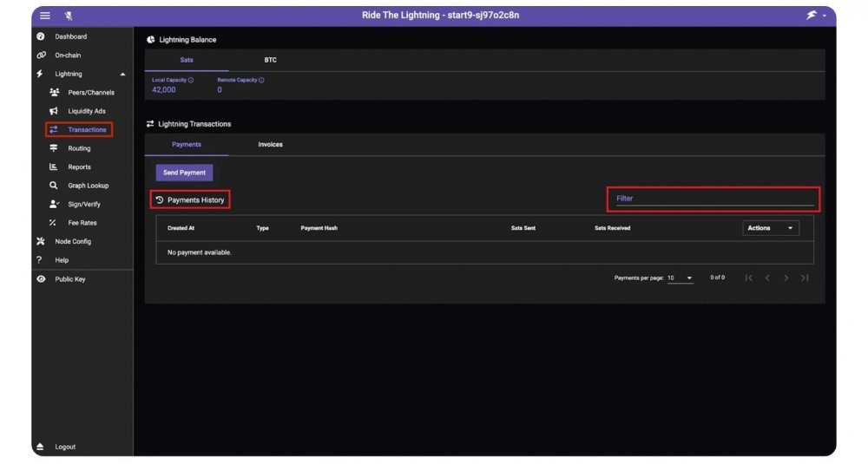
Task: Go to Peers/Channels
Action: pos(91,92)
